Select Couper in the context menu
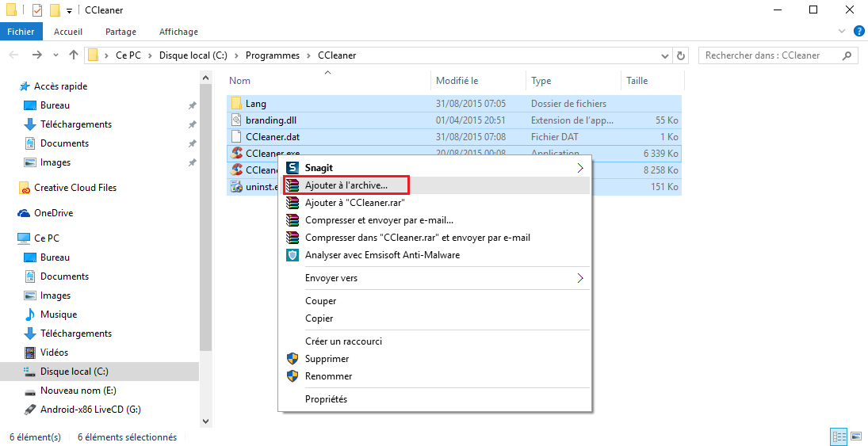This screenshot has height=446, width=868. [434, 301]
